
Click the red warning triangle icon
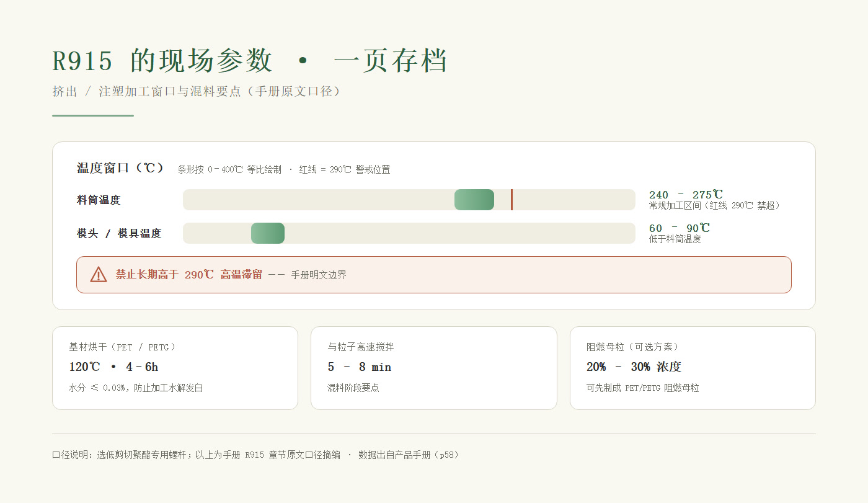coord(99,274)
